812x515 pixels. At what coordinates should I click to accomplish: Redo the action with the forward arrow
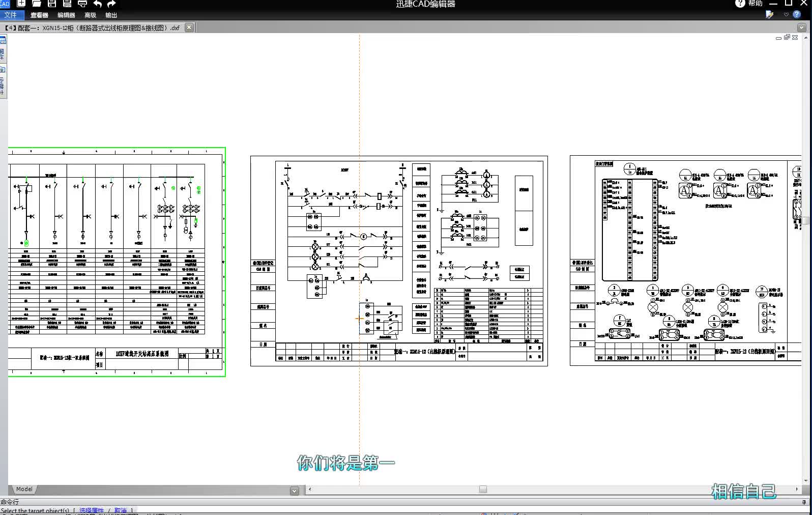pyautogui.click(x=111, y=4)
